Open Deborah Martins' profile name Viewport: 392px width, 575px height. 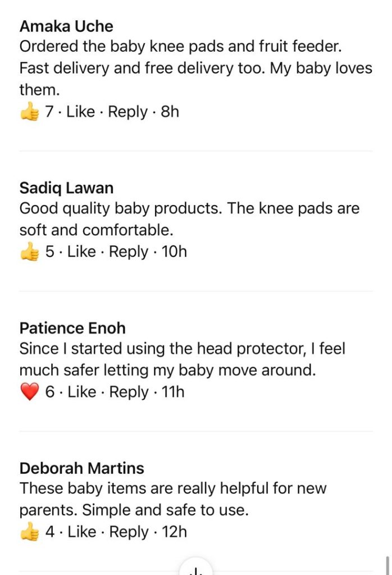pyautogui.click(x=82, y=468)
